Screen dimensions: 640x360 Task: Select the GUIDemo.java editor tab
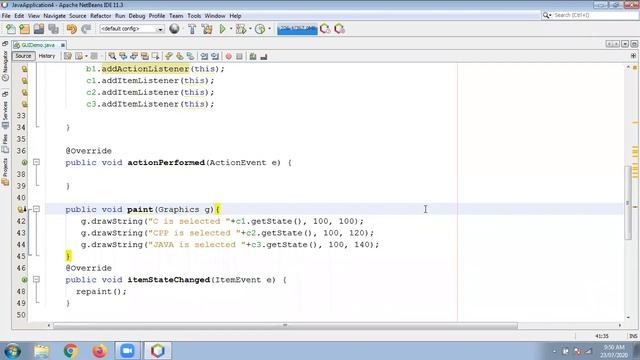tap(38, 45)
